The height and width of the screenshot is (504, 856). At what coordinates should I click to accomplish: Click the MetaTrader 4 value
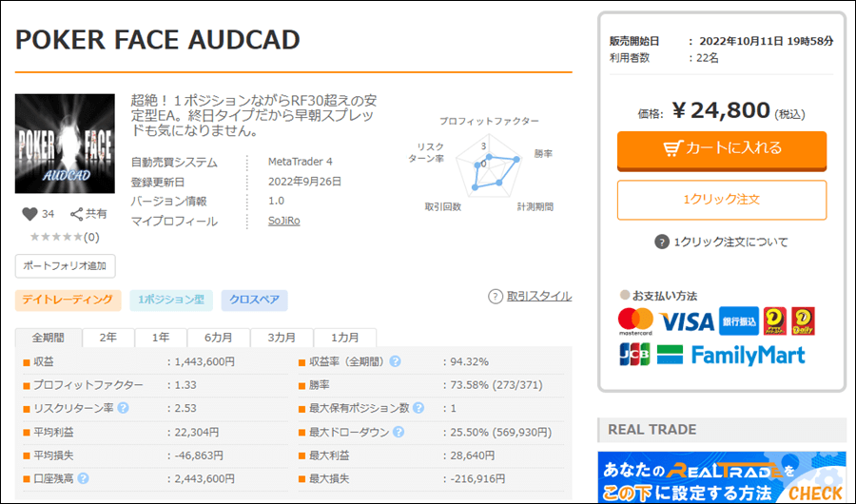pyautogui.click(x=301, y=162)
